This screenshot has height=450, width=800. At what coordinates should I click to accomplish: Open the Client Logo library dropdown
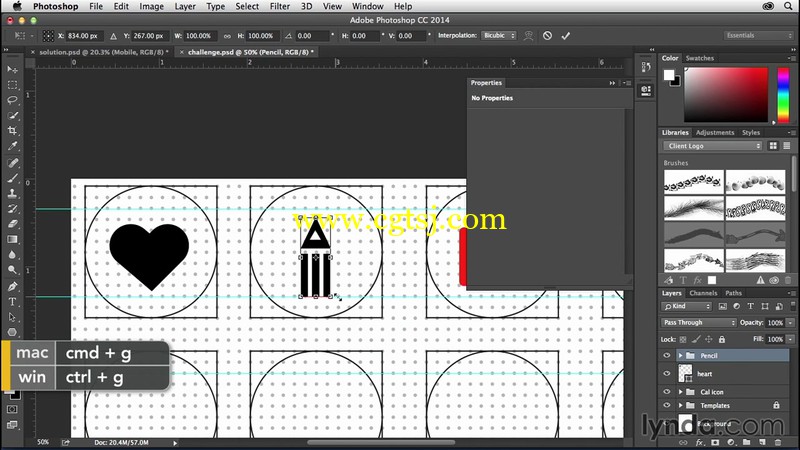(x=713, y=146)
